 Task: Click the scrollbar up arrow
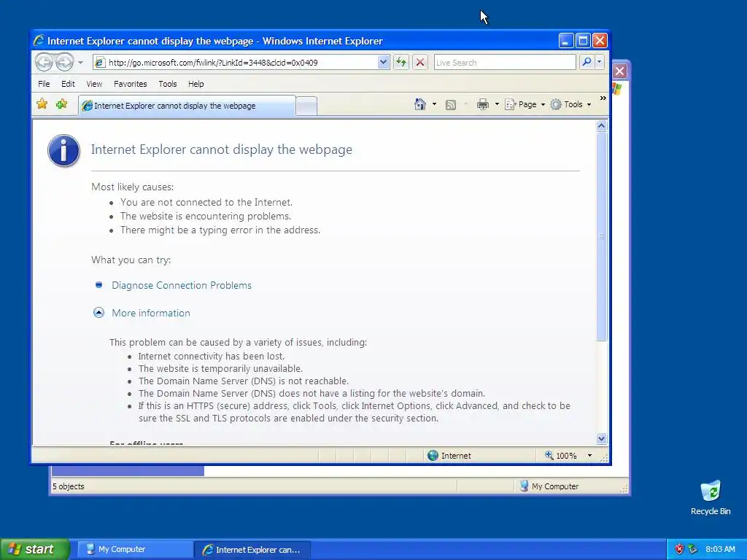point(601,125)
